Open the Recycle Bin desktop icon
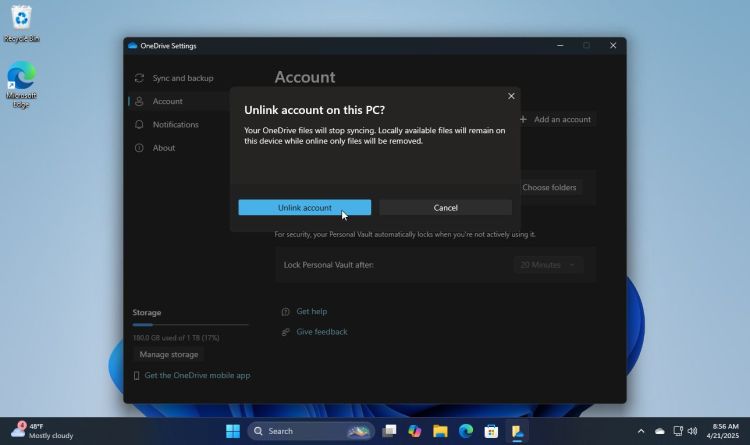The width and height of the screenshot is (750, 445). [x=21, y=19]
